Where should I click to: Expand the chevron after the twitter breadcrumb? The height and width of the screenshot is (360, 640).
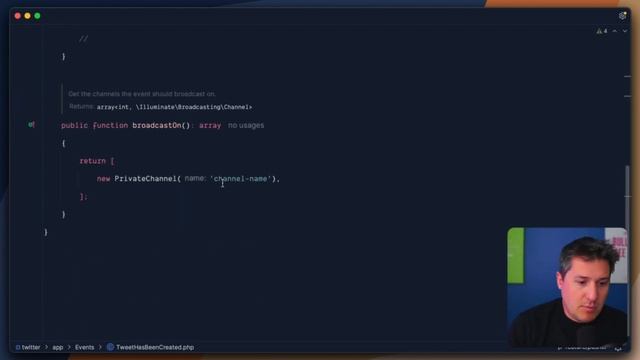(x=46, y=347)
